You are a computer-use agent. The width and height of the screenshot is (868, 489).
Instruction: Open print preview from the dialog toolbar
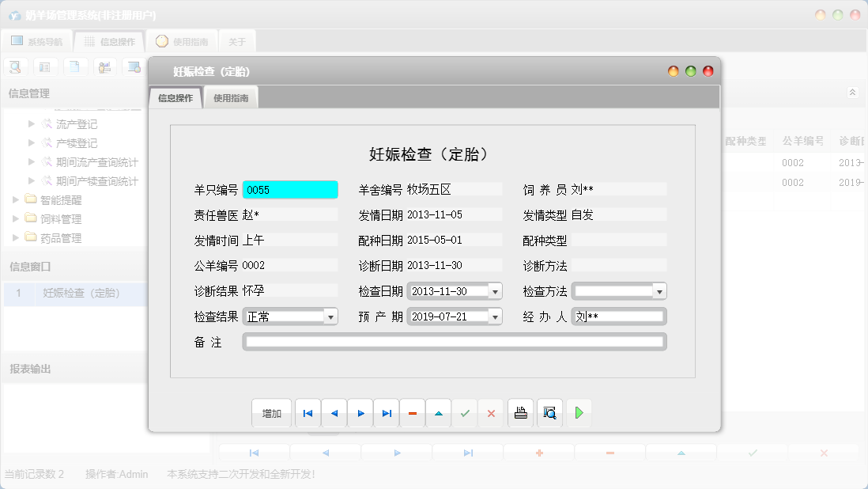(x=549, y=412)
